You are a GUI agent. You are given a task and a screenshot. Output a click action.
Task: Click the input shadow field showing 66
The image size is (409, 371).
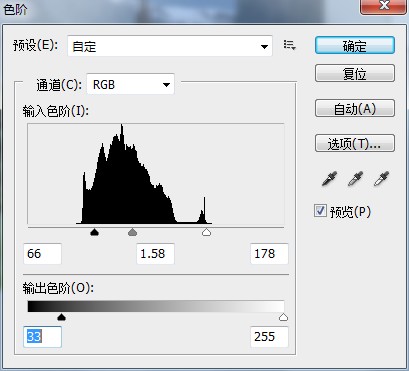[42, 254]
